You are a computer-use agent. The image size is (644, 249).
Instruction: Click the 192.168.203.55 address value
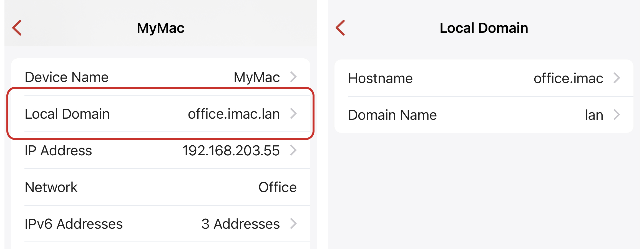[x=231, y=151]
